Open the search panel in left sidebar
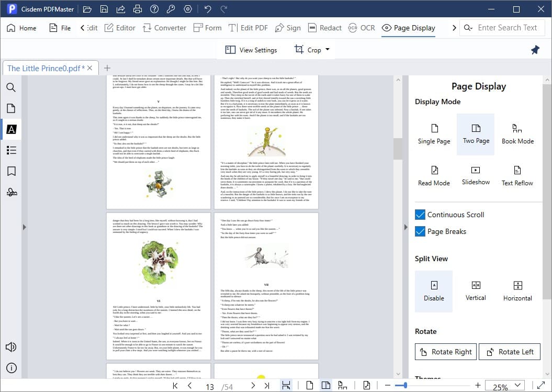552x392 pixels. click(x=11, y=87)
